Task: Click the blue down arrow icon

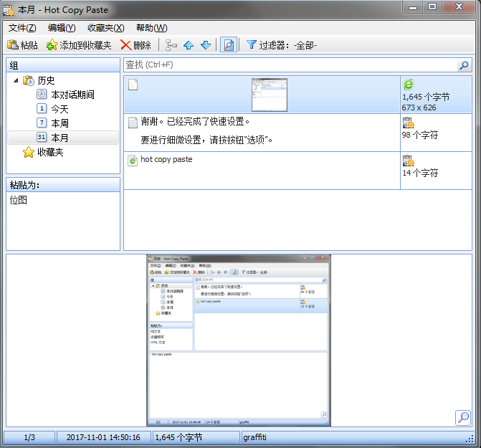Action: click(x=206, y=45)
